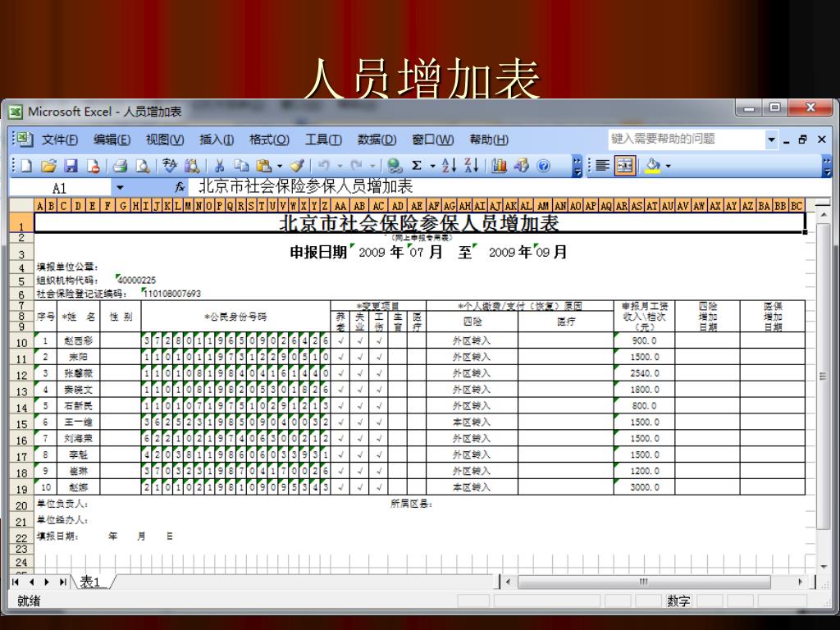Click the Drawing toolbar icon

521,166
